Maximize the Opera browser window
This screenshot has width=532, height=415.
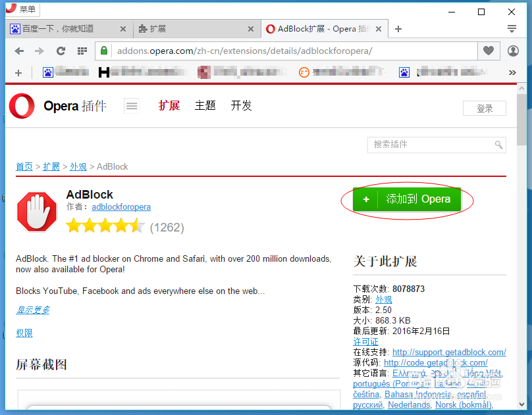[x=481, y=12]
